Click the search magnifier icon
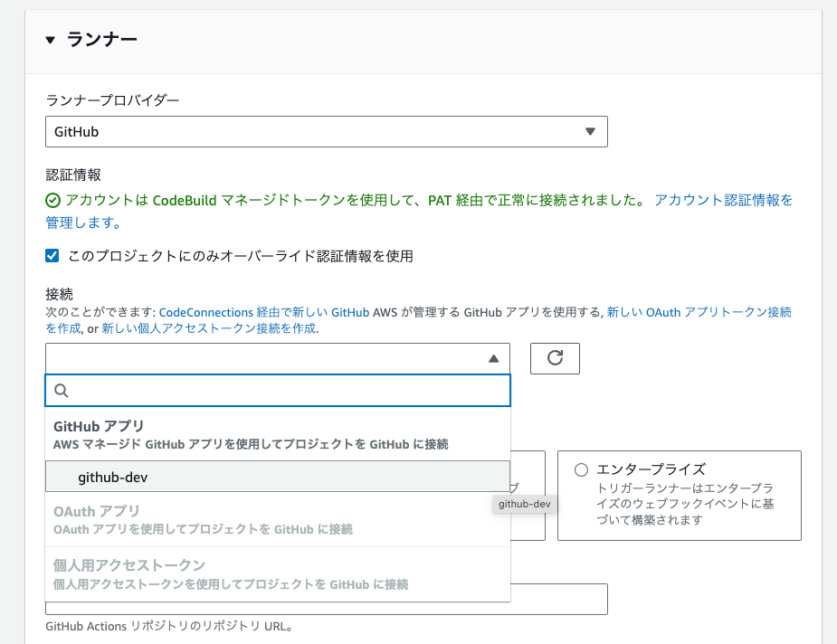This screenshot has height=644, width=837. click(62, 391)
